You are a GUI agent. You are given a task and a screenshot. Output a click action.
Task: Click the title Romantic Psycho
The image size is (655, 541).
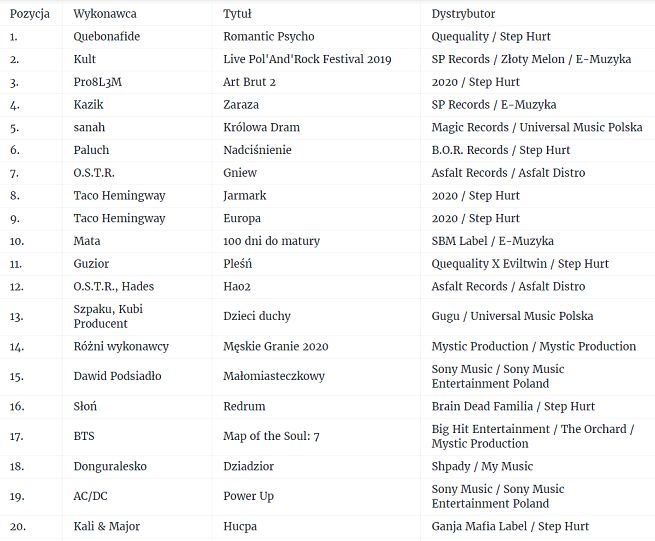(x=269, y=37)
